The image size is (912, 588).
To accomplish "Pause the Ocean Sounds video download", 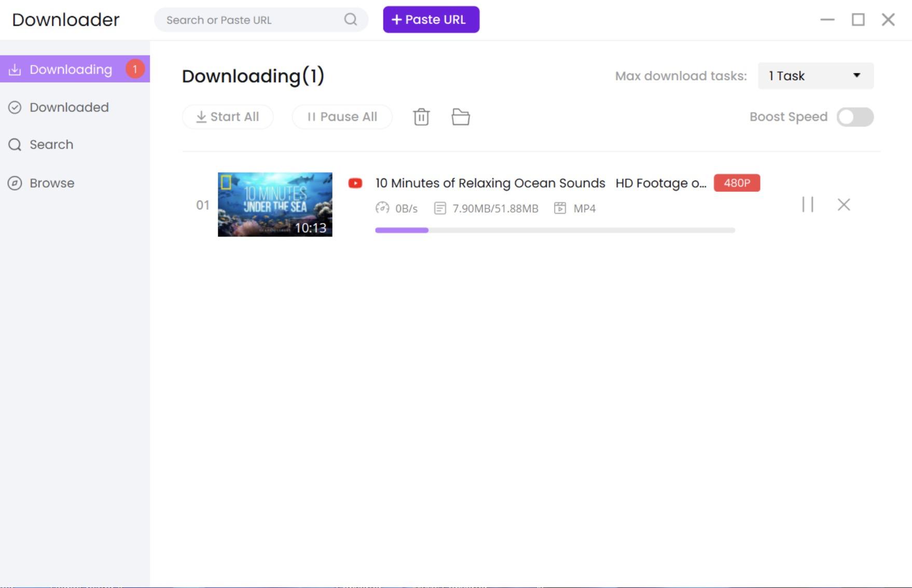I will click(808, 205).
